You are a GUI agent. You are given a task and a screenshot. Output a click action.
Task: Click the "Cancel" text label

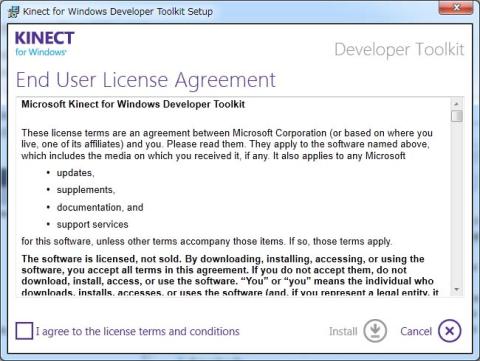click(416, 331)
